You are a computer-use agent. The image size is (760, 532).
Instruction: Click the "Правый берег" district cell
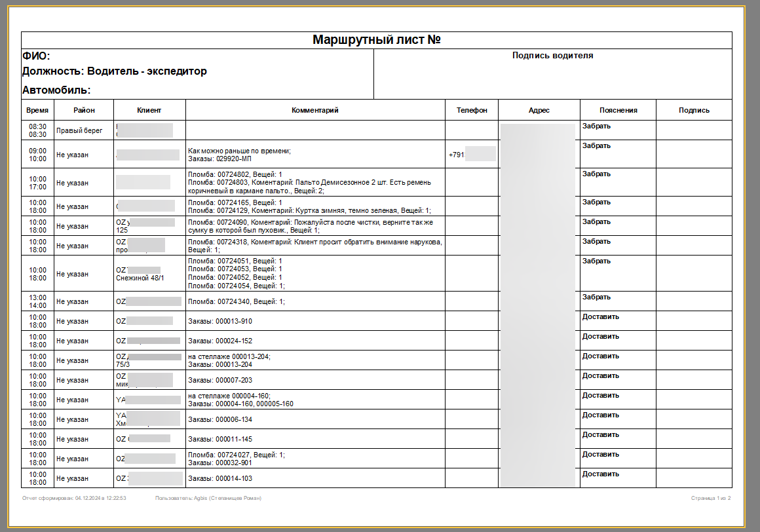pyautogui.click(x=79, y=130)
